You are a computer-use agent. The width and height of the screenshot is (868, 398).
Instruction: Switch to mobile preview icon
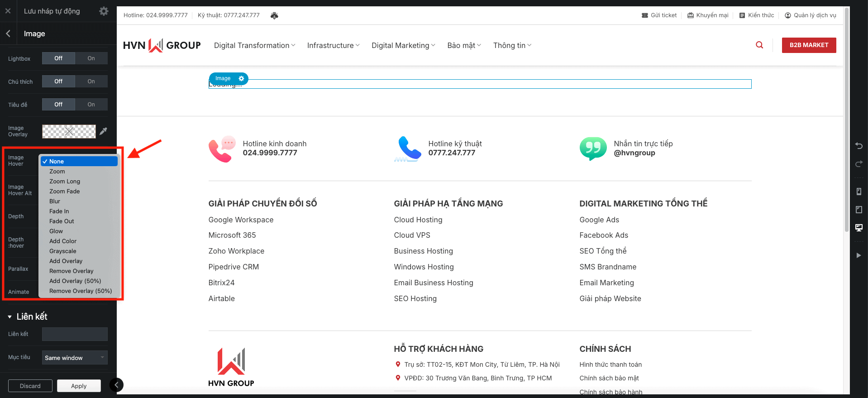click(858, 192)
